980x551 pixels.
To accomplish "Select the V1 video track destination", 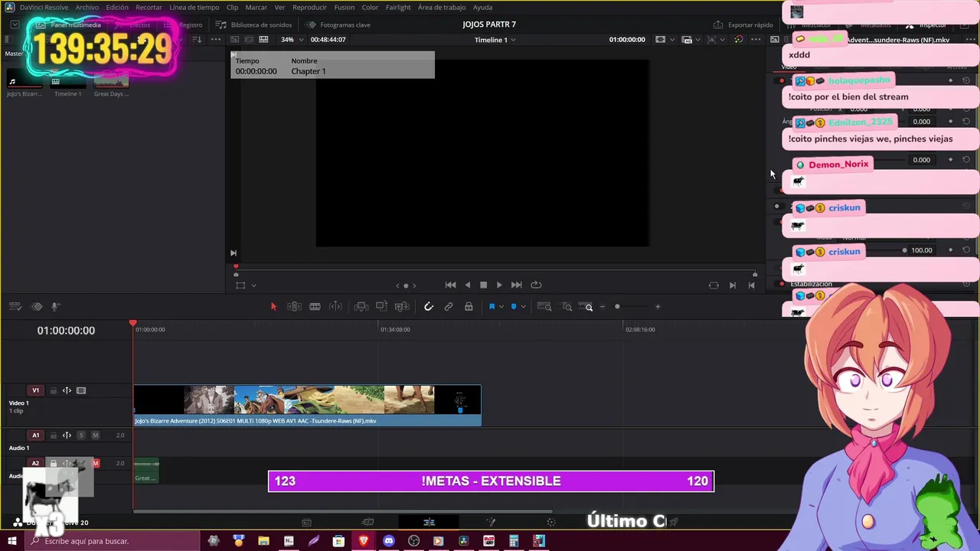I will tap(35, 390).
